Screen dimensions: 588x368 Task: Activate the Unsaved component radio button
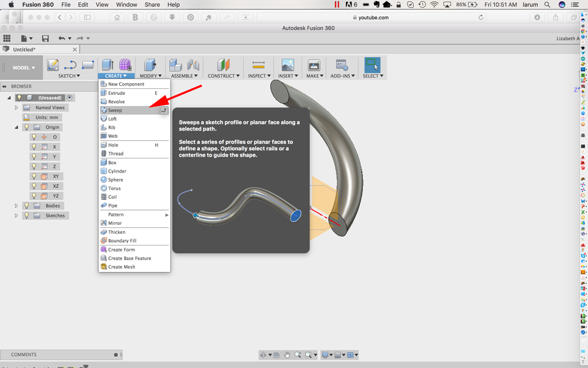[70, 98]
